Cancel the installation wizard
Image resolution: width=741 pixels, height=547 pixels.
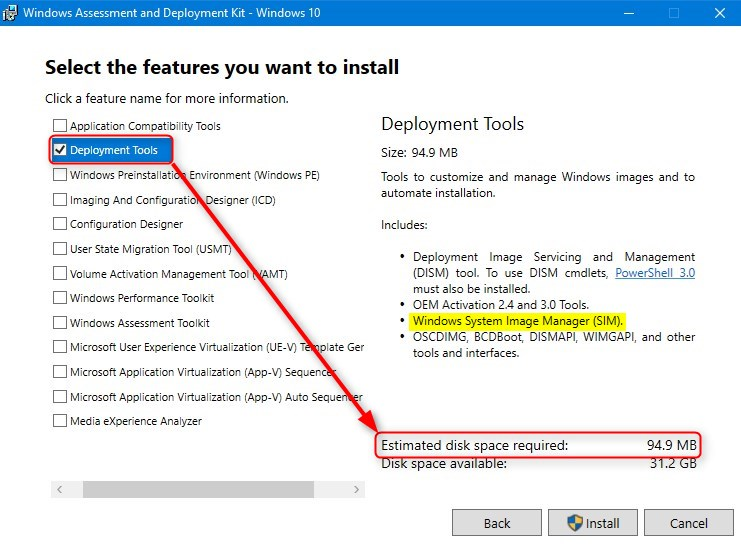689,523
